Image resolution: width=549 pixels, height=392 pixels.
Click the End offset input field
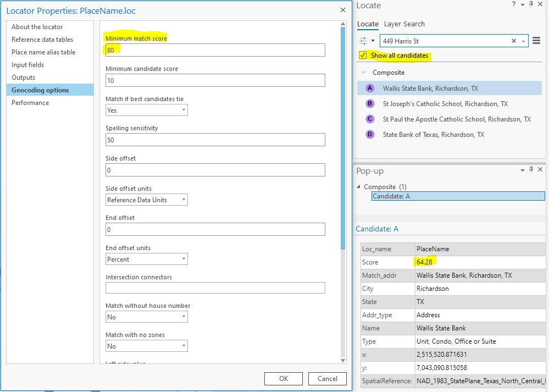pyautogui.click(x=215, y=229)
